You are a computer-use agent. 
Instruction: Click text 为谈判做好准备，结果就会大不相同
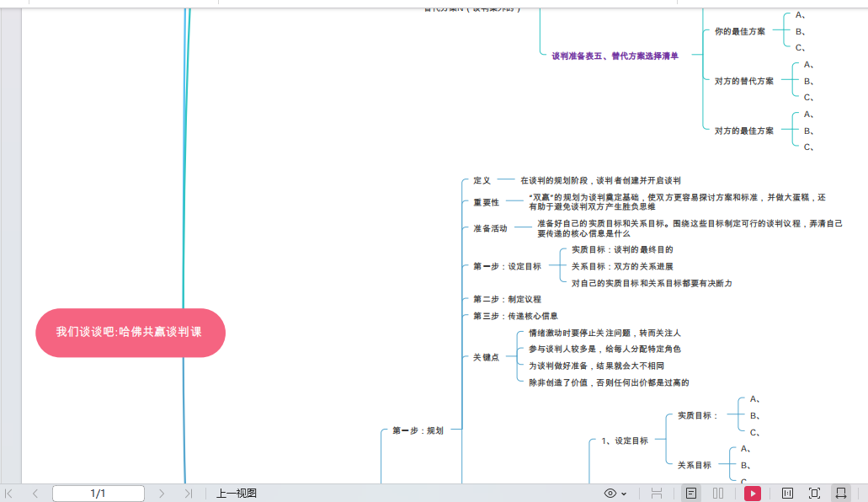[596, 366]
